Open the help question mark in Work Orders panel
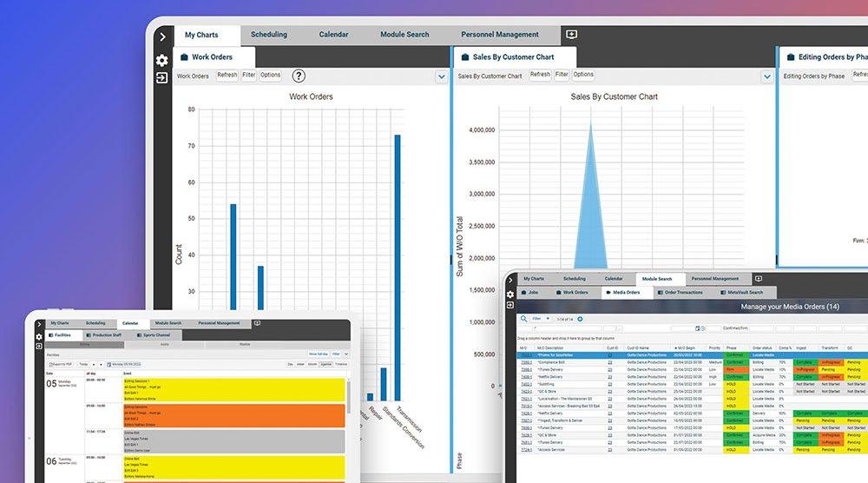The image size is (868, 483). [x=299, y=76]
